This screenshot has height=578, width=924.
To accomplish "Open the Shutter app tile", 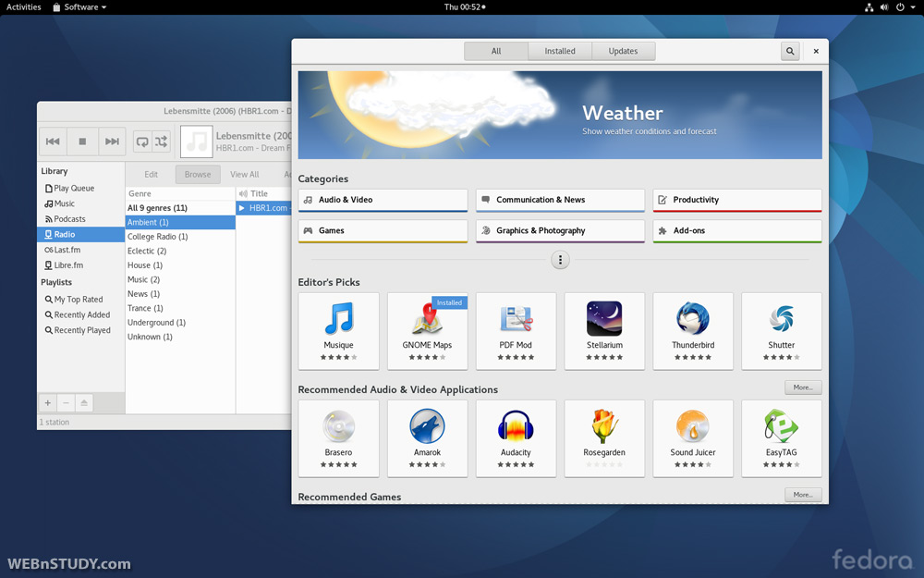I will (x=782, y=331).
